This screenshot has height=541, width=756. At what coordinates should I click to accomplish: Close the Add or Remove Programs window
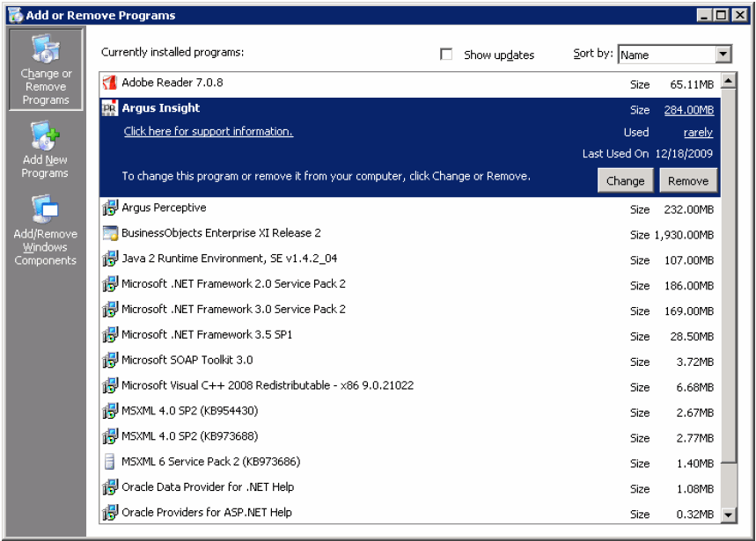739,16
